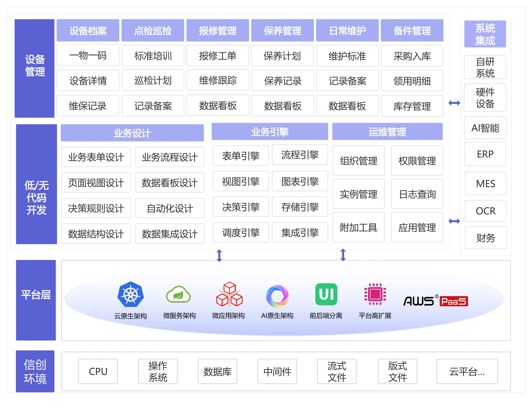Click the green UI front-end separation icon
This screenshot has height=407, width=532.
326,294
